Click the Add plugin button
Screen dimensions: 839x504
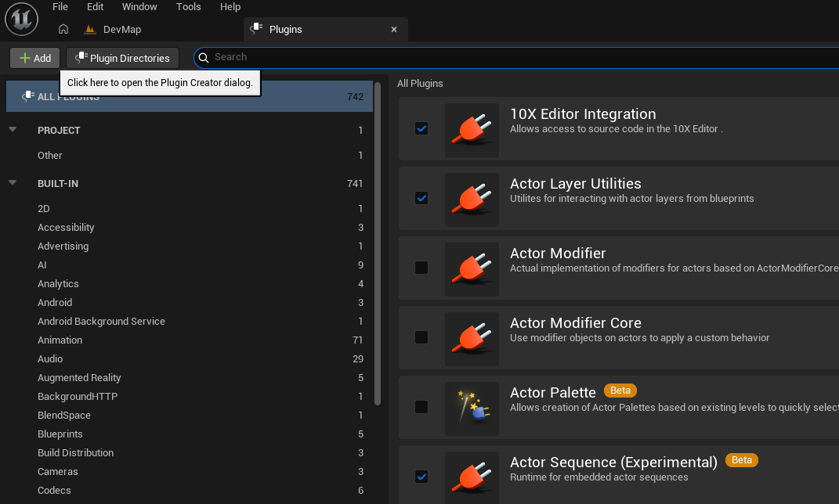tap(34, 58)
